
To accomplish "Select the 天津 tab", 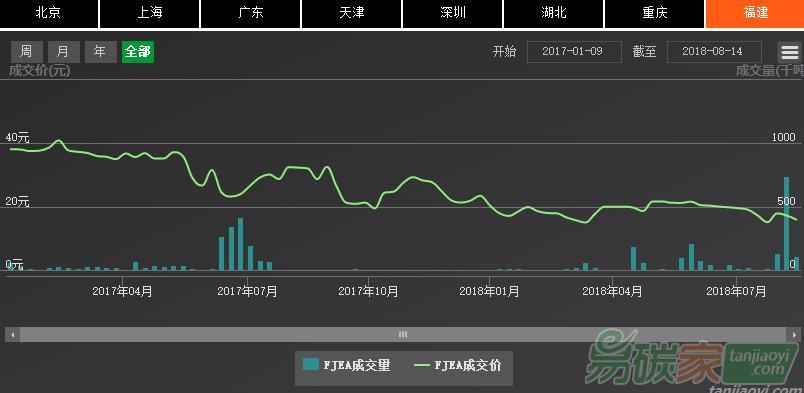I will (x=352, y=13).
